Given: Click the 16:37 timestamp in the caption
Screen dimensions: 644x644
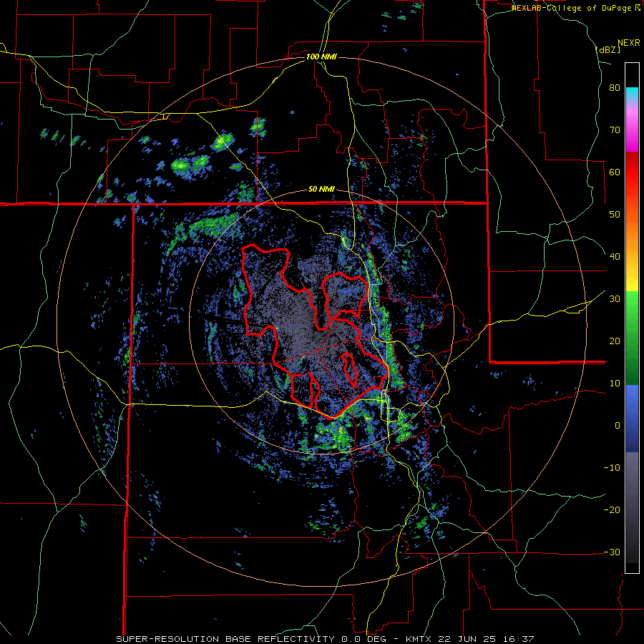Looking at the screenshot, I should pyautogui.click(x=519, y=639).
